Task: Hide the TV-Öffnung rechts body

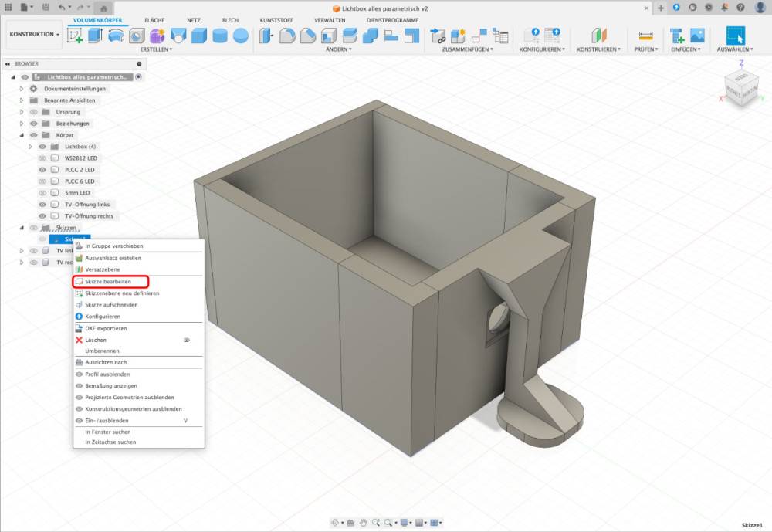Action: point(42,216)
